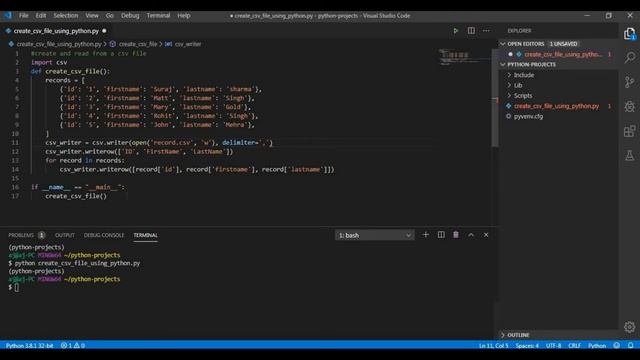Open the Test flask view
This screenshot has height=360, width=640.
629,155
